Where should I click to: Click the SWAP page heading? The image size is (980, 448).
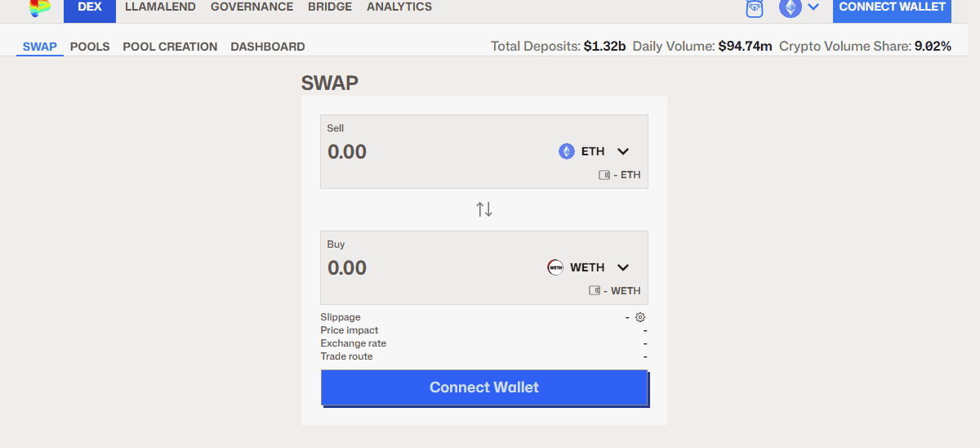coord(330,83)
